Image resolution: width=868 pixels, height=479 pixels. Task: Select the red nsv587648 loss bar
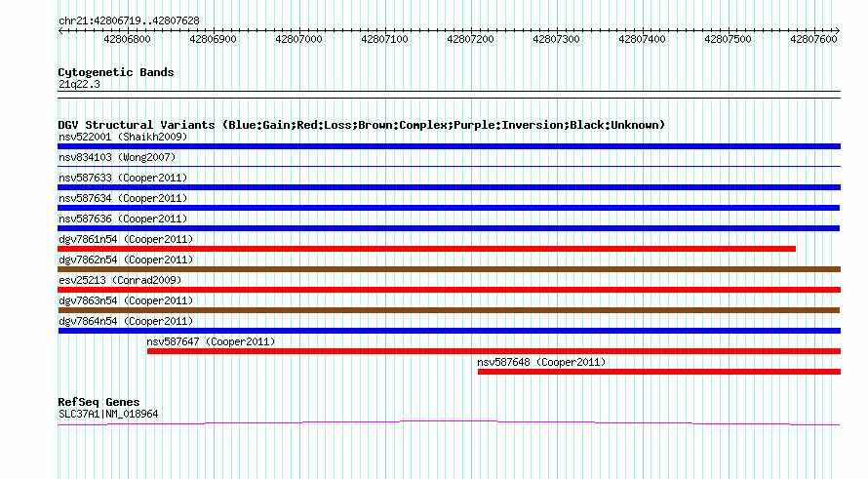pyautogui.click(x=659, y=372)
